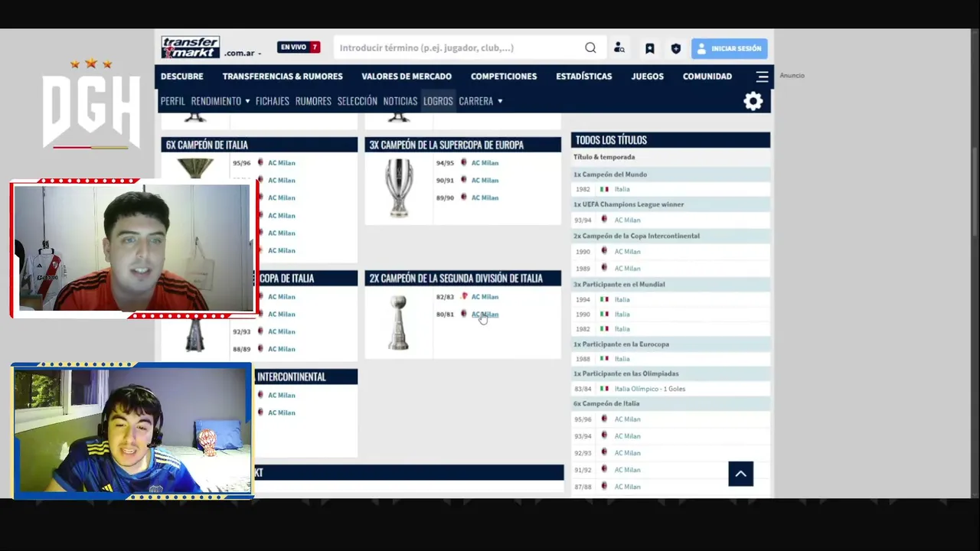Image resolution: width=980 pixels, height=551 pixels.
Task: Open the Competiciones menu
Action: (504, 77)
